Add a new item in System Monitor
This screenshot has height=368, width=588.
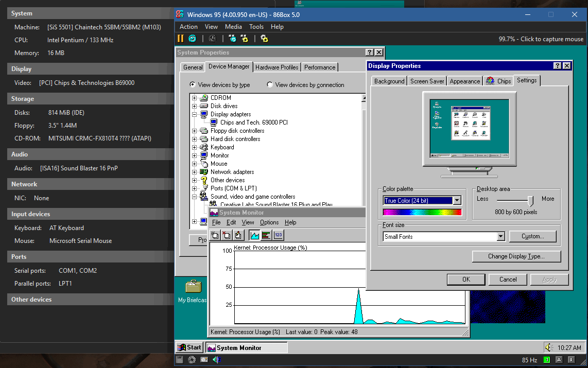pos(214,235)
